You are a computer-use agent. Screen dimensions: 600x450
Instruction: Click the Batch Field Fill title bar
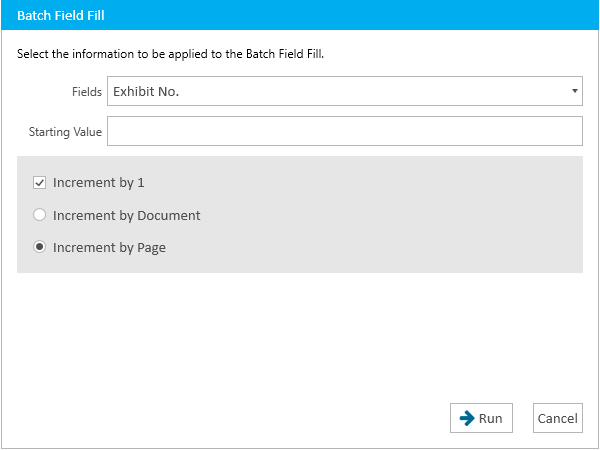300,15
